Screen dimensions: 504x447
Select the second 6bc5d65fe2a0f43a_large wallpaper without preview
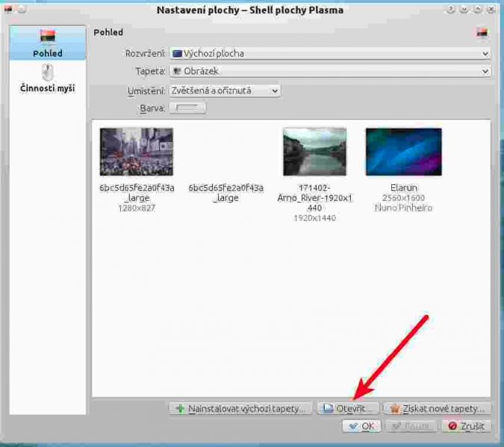coord(225,193)
